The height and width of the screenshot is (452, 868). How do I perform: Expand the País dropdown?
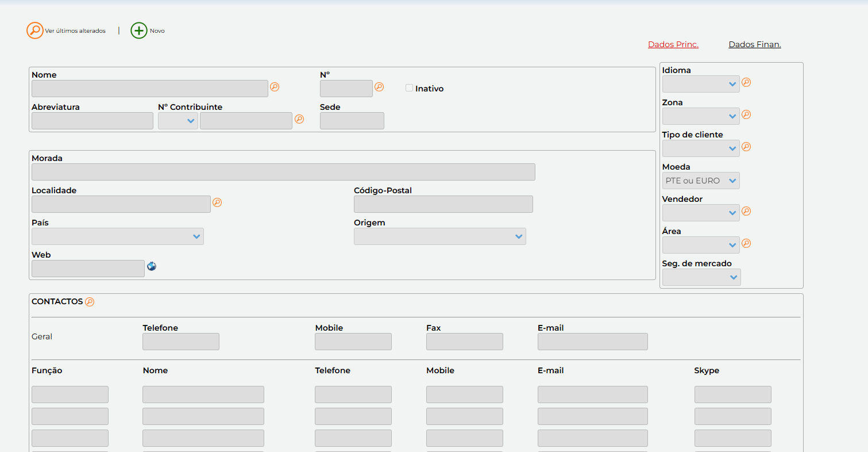pos(118,236)
